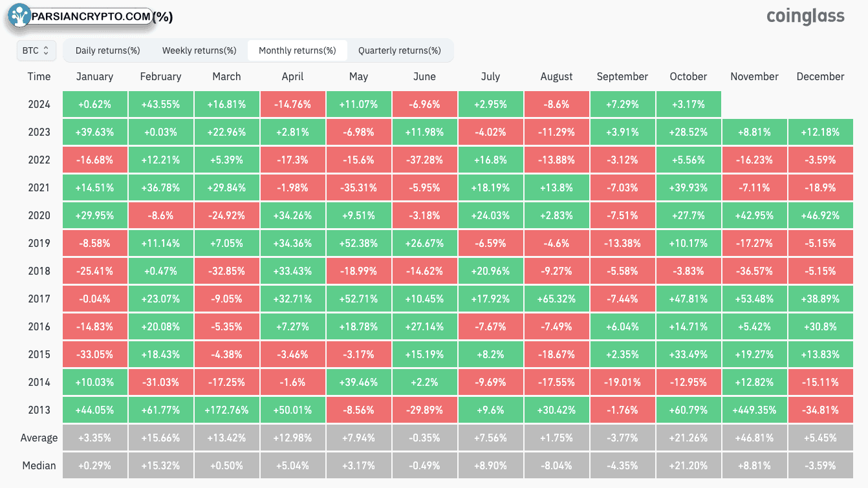Image resolution: width=868 pixels, height=488 pixels.
Task: Click the +21.26% October average cell
Action: point(688,438)
